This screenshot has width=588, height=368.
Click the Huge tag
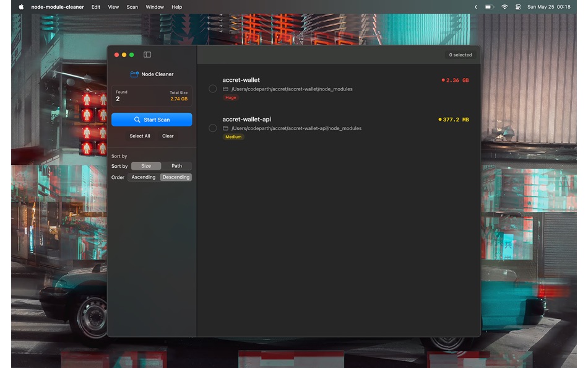click(231, 98)
